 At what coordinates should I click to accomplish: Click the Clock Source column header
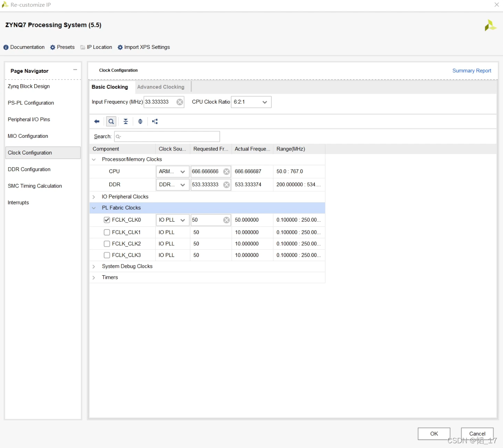tap(173, 149)
